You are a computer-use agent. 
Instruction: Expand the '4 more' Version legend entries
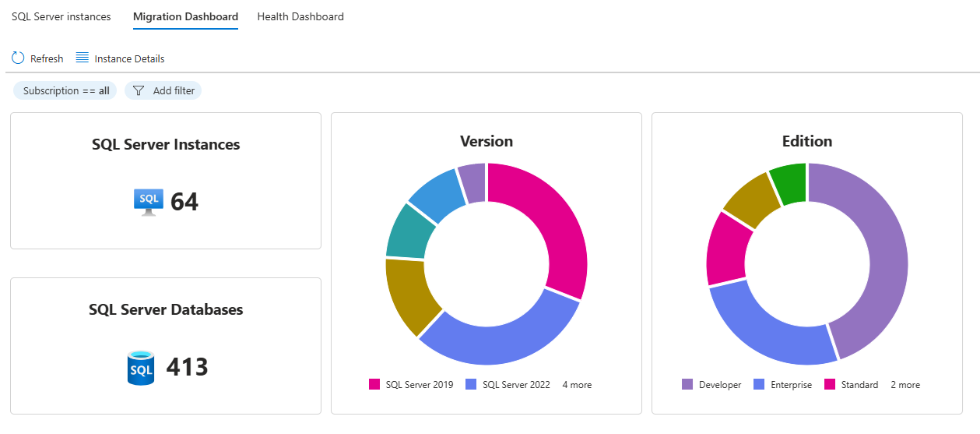(x=577, y=384)
